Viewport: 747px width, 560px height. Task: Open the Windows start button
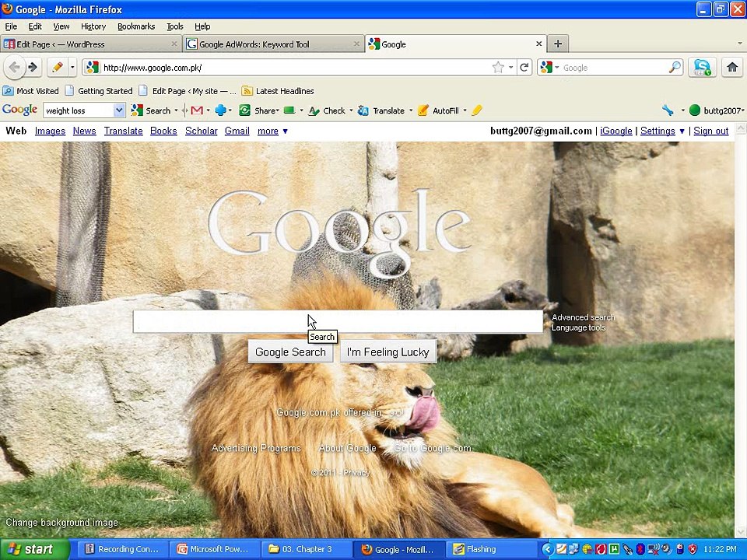point(34,549)
